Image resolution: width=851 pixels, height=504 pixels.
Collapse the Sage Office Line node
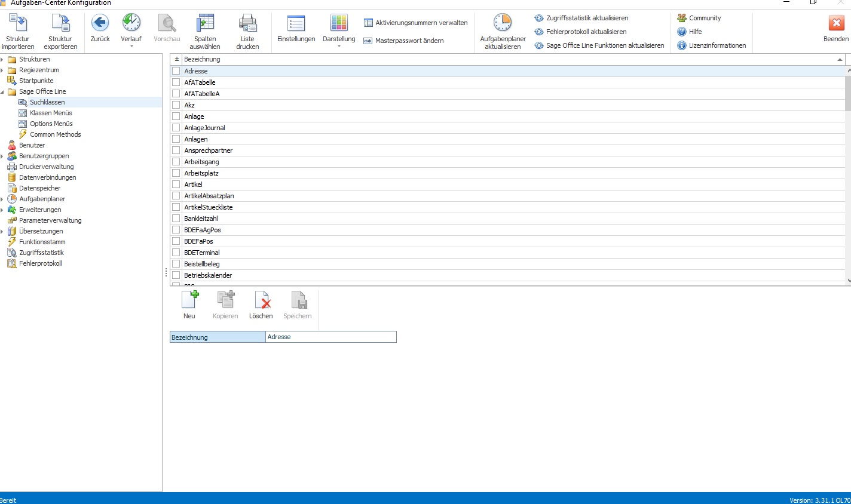[2, 91]
